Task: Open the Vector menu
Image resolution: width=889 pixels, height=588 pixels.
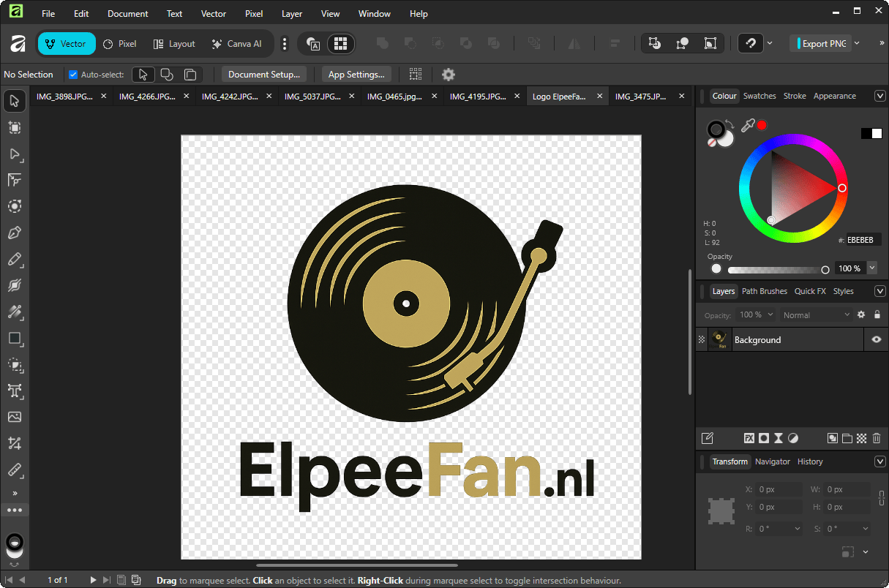Action: [x=214, y=14]
